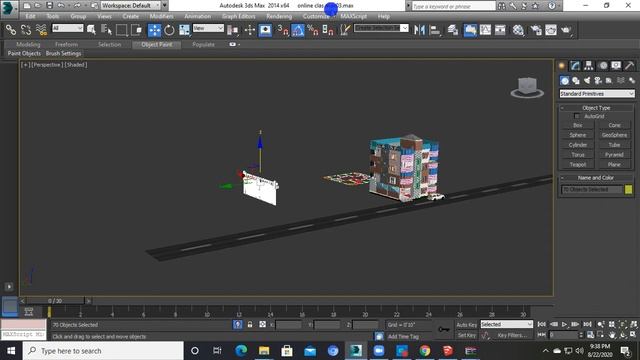Click the teapot Render Production icon
This screenshot has height=360, width=640.
[x=566, y=30]
